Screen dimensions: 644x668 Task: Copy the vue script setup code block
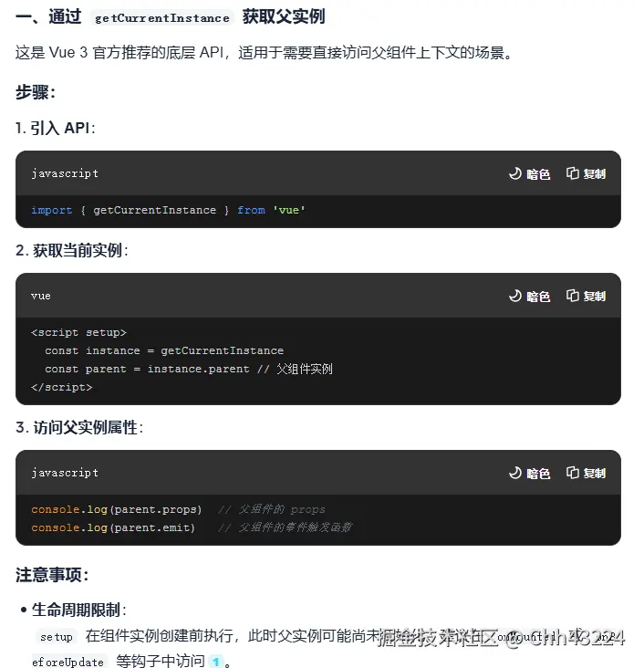pos(586,296)
